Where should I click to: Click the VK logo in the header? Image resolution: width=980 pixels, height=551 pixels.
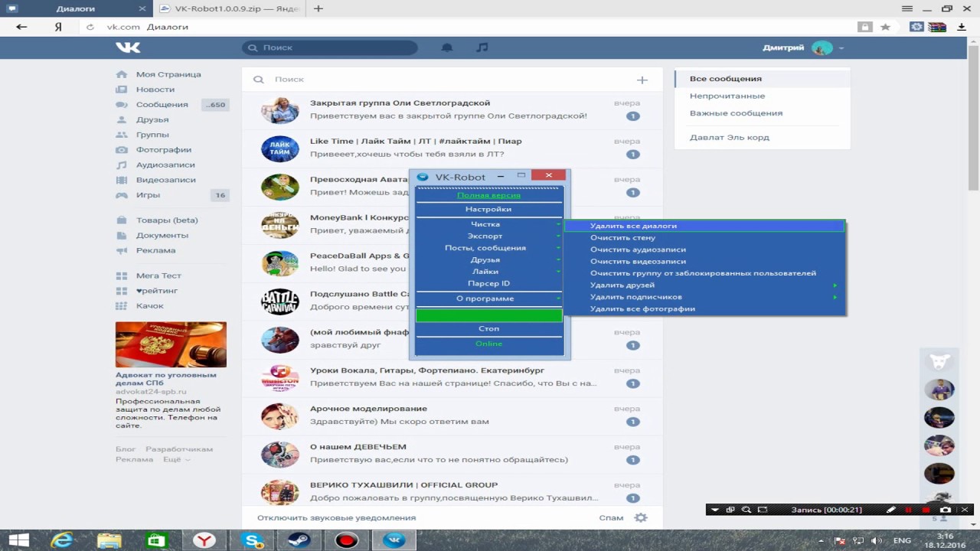(x=128, y=47)
